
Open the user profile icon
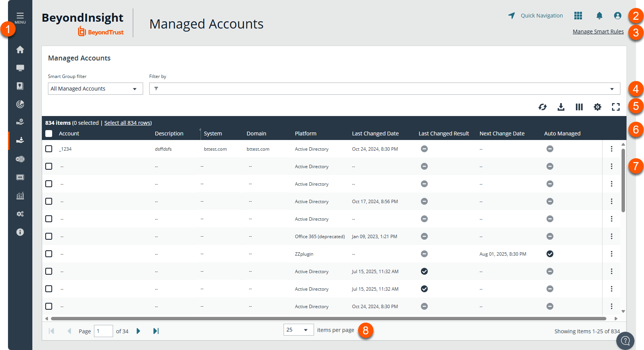coord(618,16)
